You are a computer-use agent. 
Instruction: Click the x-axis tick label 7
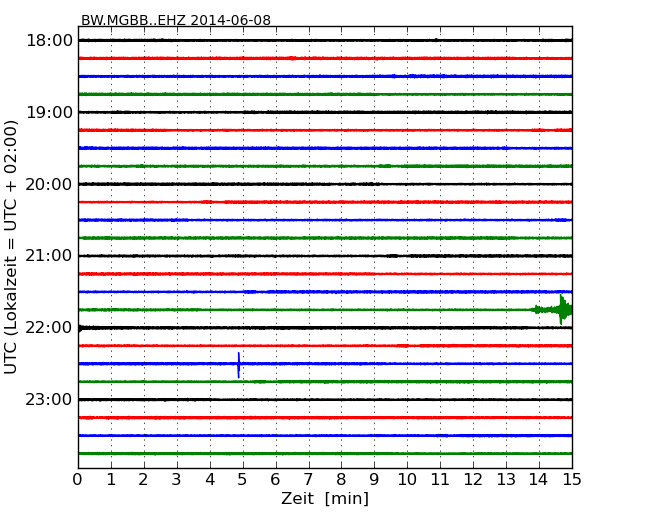(308, 480)
